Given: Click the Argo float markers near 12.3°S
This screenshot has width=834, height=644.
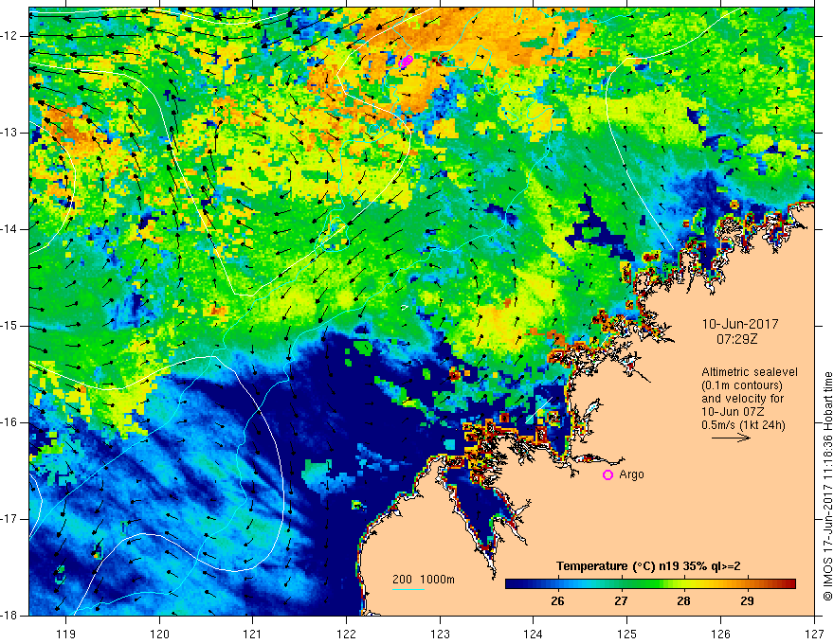Looking at the screenshot, I should point(406,62).
